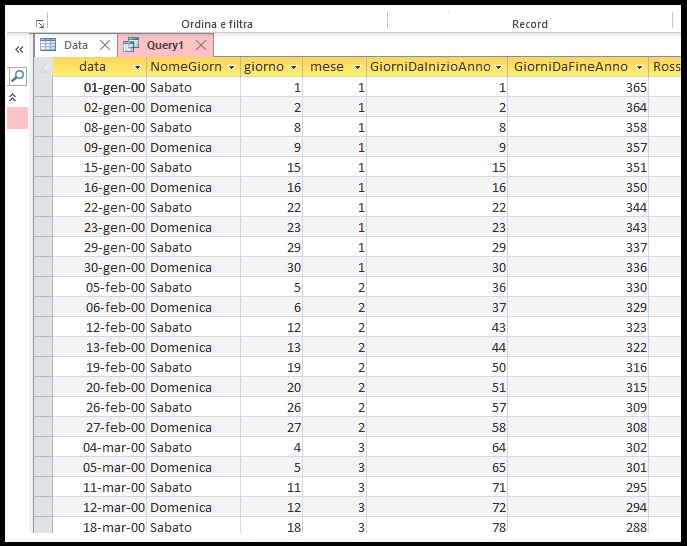Click the partially visible Ross column header
The height and width of the screenshot is (546, 687).
(665, 67)
